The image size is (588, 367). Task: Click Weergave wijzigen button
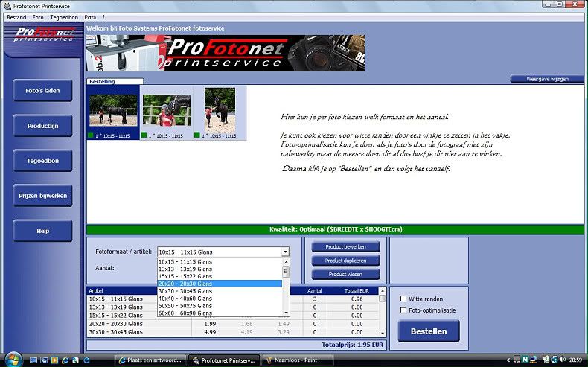click(547, 79)
